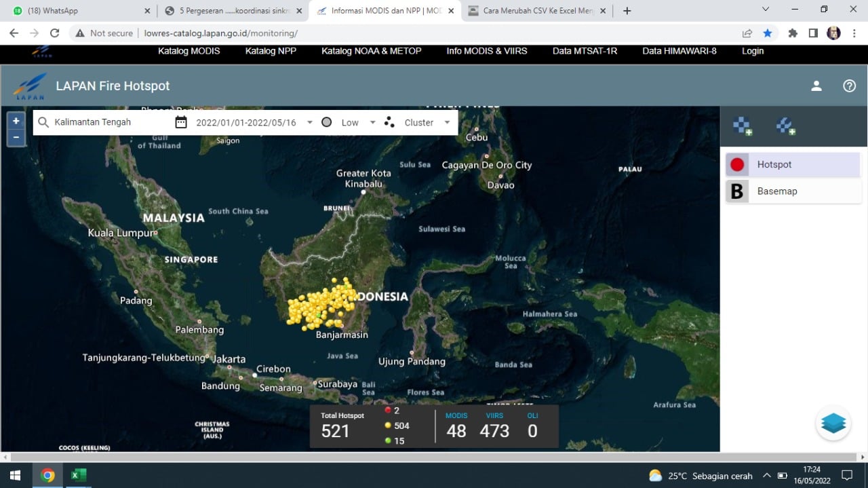Bookmark this page with the star icon

coord(768,33)
